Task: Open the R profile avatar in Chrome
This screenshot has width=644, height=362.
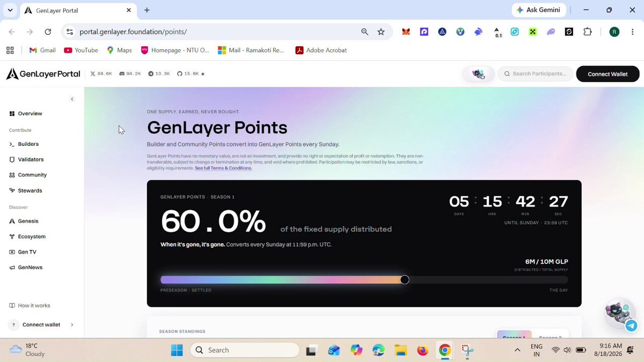Action: click(x=614, y=32)
